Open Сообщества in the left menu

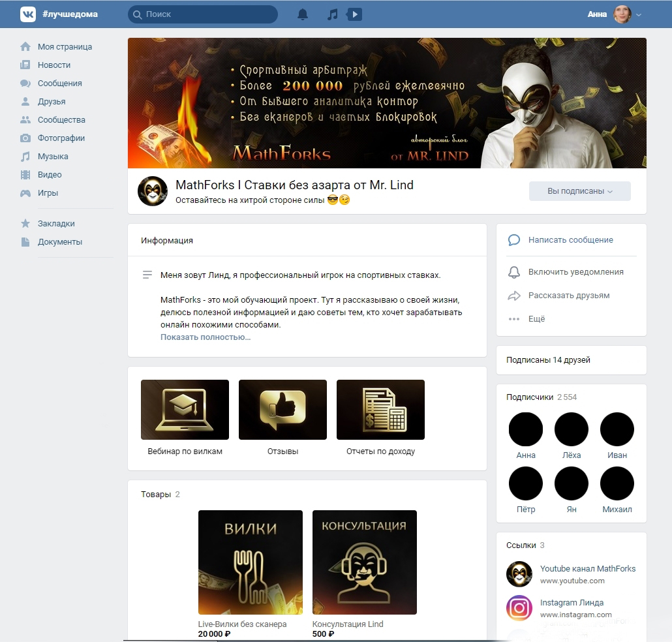click(61, 120)
